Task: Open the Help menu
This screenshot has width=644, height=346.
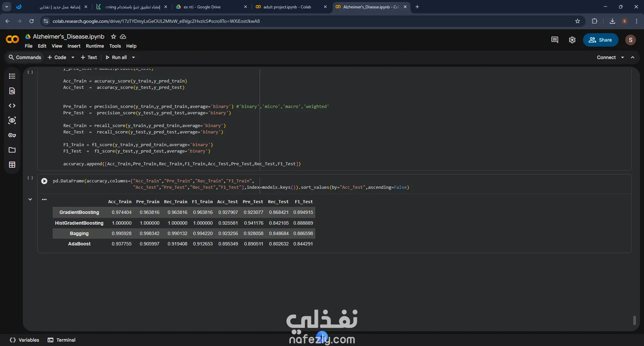Action: (131, 46)
